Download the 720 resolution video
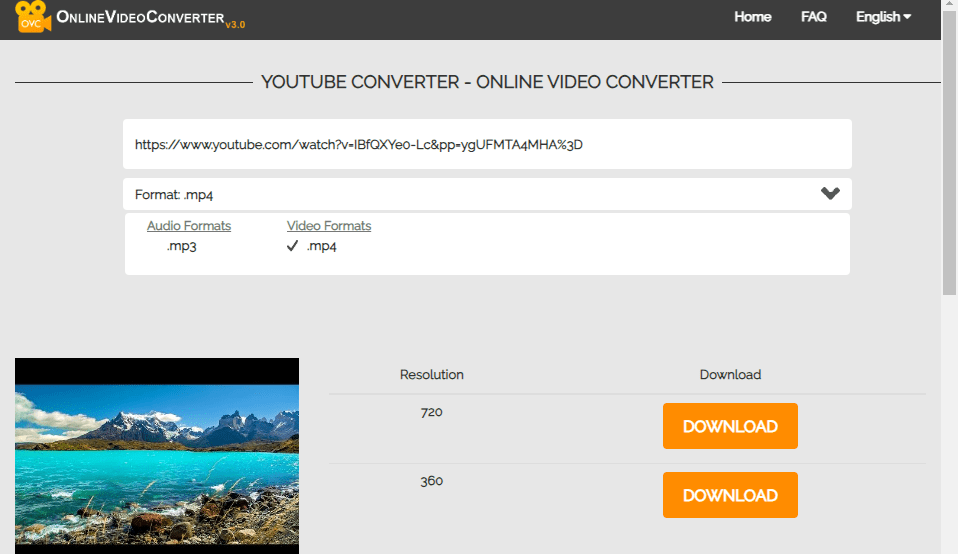Viewport: 958px width, 554px height. tap(730, 426)
